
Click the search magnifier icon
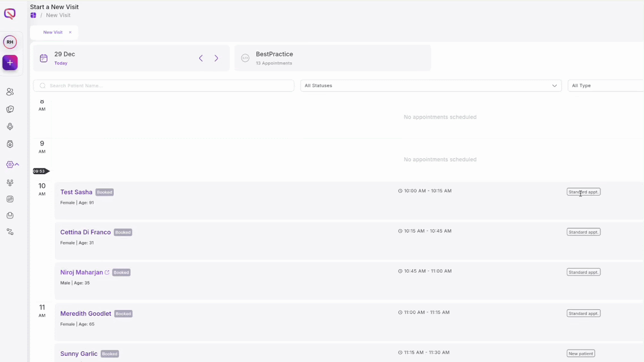point(42,85)
